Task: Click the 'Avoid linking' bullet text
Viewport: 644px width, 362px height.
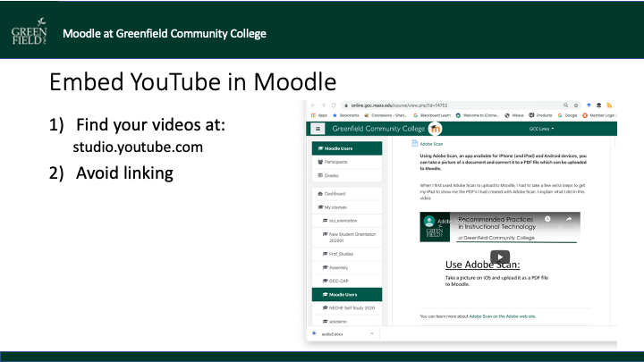Action: pos(124,173)
